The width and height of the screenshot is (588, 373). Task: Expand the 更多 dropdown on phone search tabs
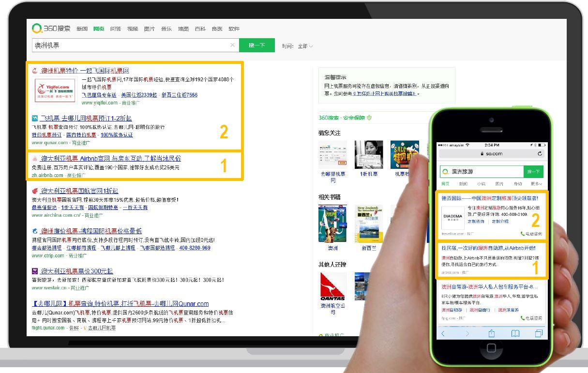tap(536, 183)
